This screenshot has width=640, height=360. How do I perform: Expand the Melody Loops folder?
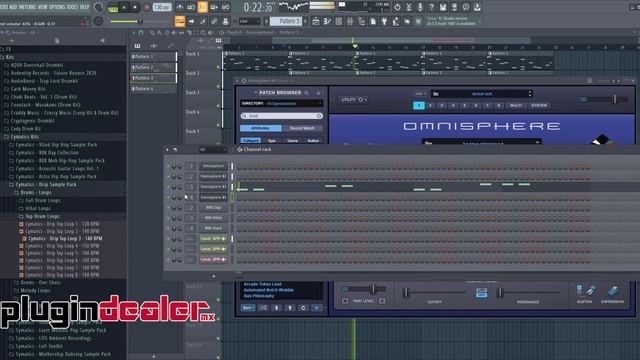click(x=35, y=291)
